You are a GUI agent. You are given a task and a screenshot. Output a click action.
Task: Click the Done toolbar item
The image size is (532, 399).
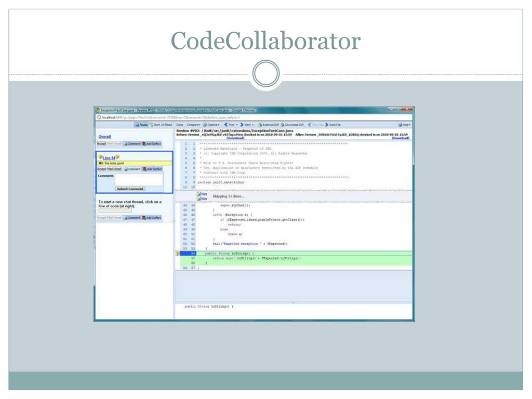tap(180, 125)
